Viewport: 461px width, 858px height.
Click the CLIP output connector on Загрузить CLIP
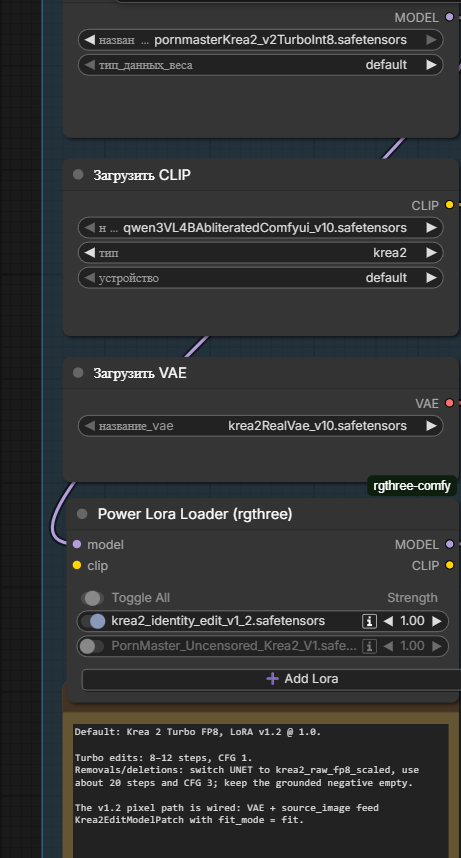(x=450, y=205)
